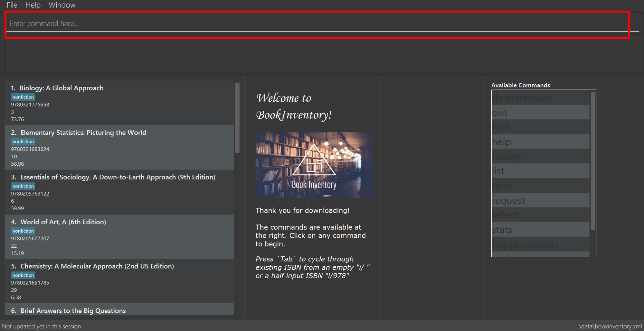Viewport: 644px width, 331px height.
Task: Choose 'request' in Available Commands
Action: tap(541, 200)
